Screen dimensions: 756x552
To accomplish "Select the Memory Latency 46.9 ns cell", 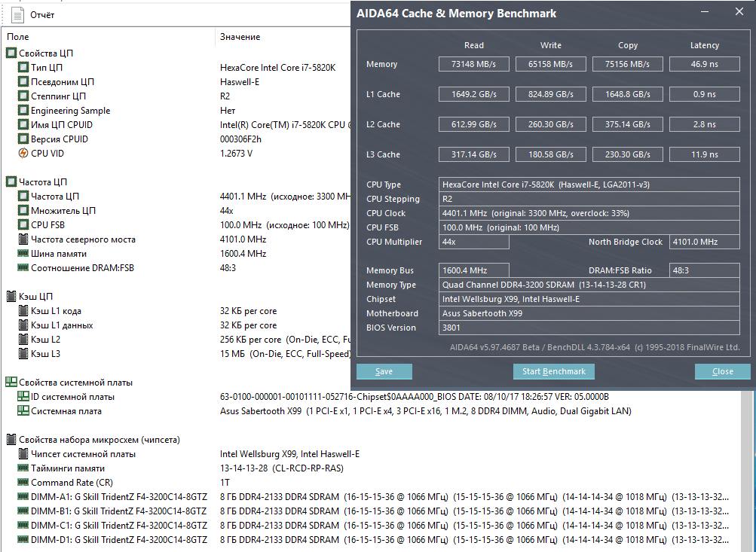I will (x=705, y=64).
